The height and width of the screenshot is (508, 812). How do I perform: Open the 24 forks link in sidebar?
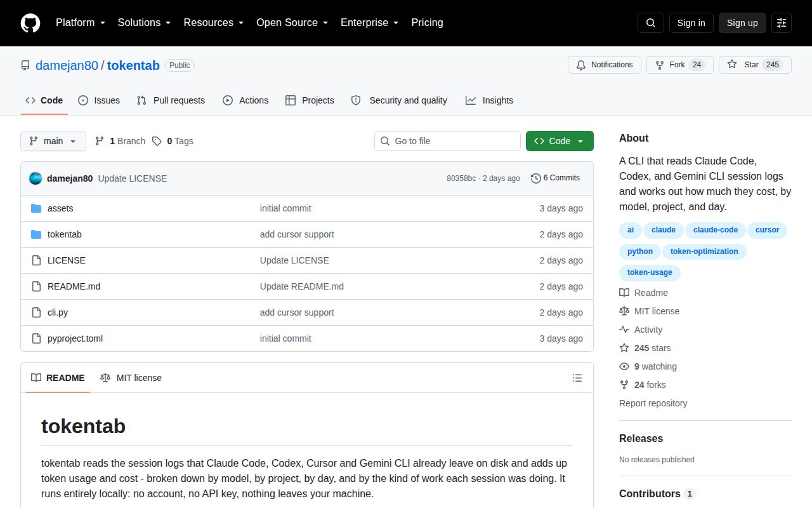[643, 385]
